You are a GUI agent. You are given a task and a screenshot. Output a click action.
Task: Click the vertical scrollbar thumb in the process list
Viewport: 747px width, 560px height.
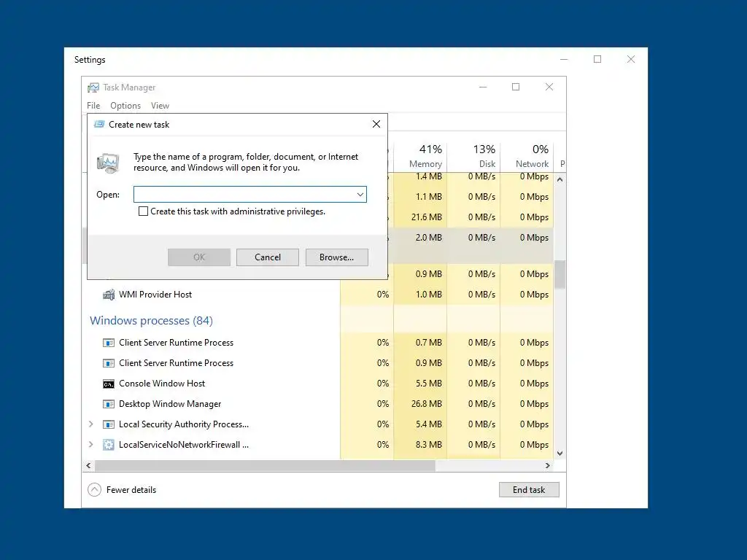pos(560,274)
